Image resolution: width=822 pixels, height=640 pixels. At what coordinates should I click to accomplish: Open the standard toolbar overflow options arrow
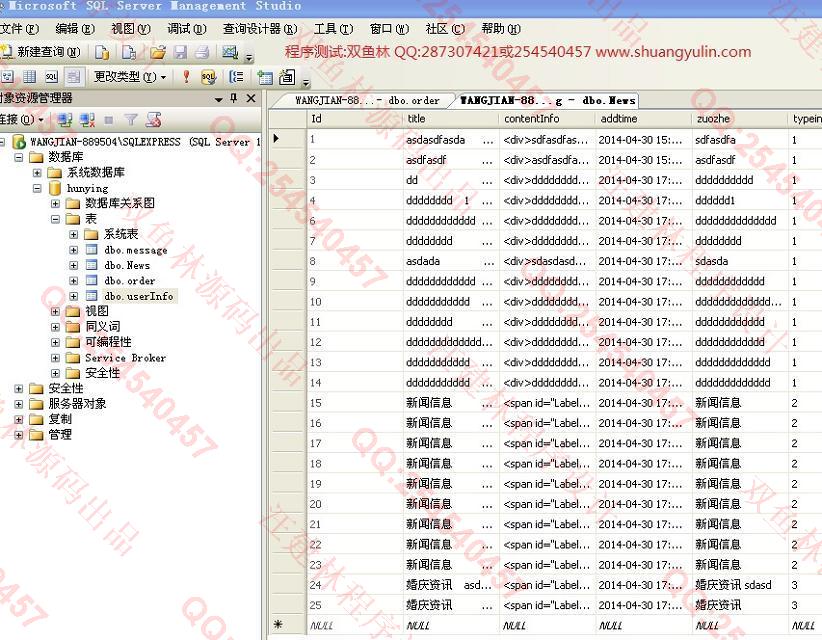tap(250, 57)
